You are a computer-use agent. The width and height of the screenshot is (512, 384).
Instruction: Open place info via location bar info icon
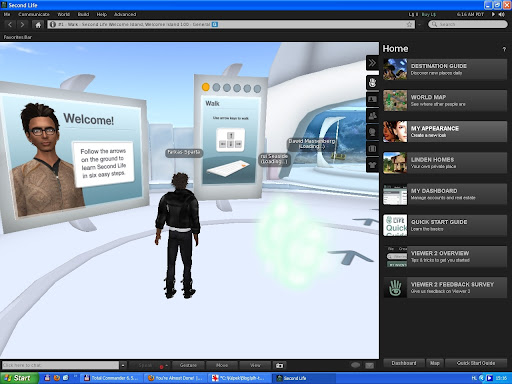[53, 24]
